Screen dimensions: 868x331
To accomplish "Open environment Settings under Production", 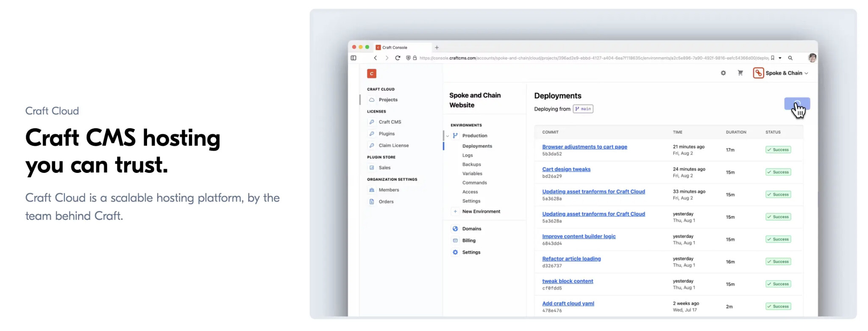I will pyautogui.click(x=471, y=201).
